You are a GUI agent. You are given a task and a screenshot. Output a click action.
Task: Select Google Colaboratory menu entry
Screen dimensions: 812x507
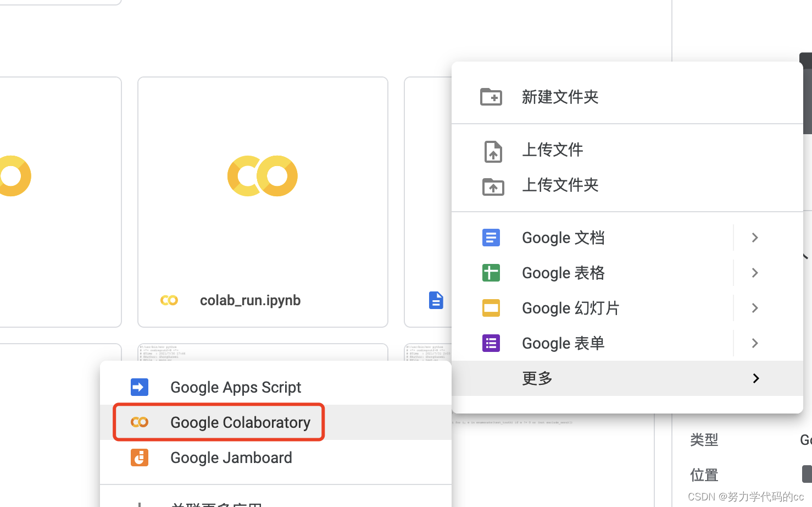click(240, 422)
